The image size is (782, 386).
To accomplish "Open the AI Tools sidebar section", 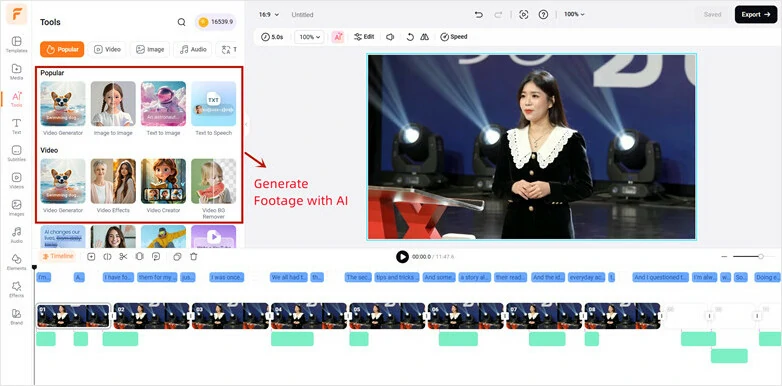I will pos(16,99).
